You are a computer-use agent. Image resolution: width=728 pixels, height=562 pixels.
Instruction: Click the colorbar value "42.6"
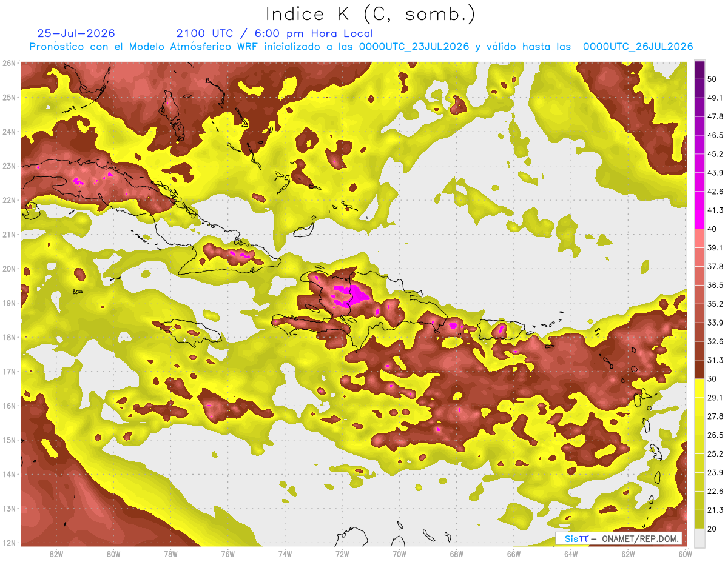[x=715, y=192]
